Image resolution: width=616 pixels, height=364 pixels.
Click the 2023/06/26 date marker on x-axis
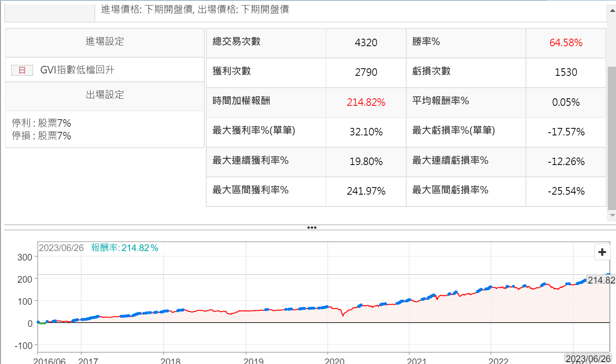[x=588, y=358]
